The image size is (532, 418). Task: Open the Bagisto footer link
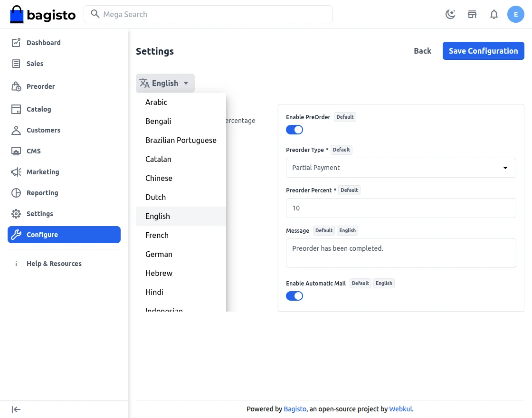point(295,409)
